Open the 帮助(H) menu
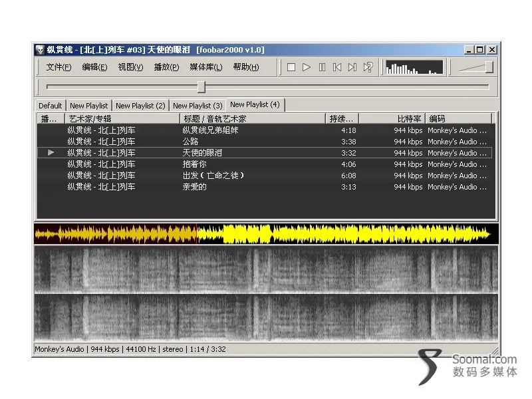 pos(246,67)
